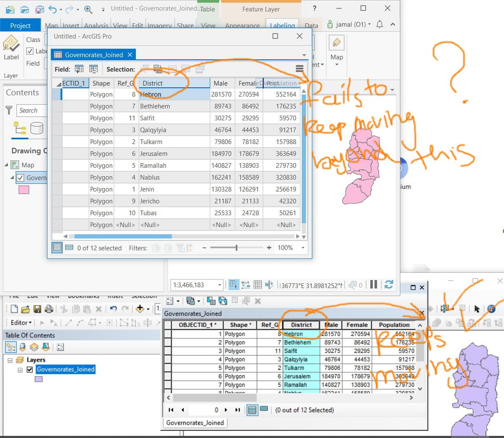Open the Project tab
Screen dimensions: 504x438
[x=20, y=25]
